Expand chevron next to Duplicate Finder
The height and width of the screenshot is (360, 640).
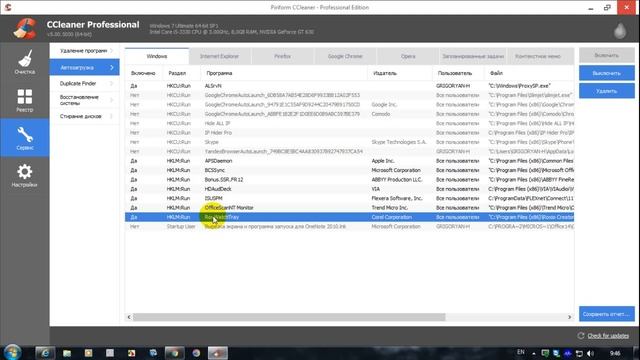click(112, 83)
